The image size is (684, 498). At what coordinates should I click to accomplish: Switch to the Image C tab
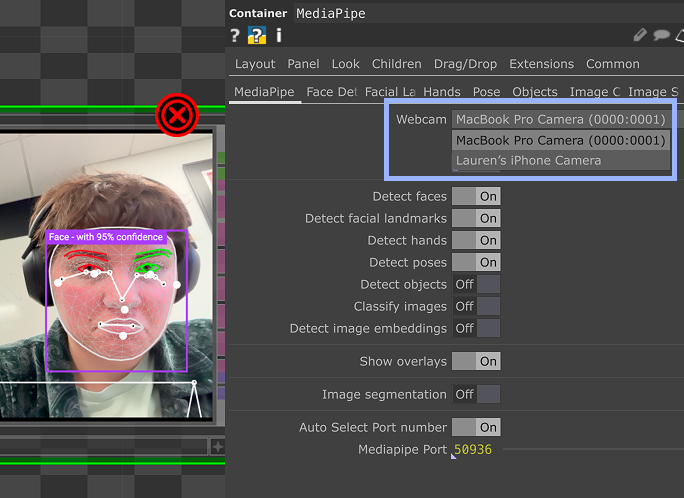coord(595,92)
